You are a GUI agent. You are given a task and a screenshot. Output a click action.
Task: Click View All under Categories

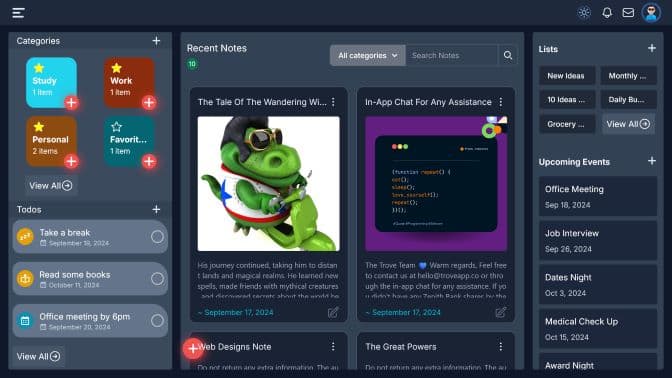pyautogui.click(x=51, y=186)
